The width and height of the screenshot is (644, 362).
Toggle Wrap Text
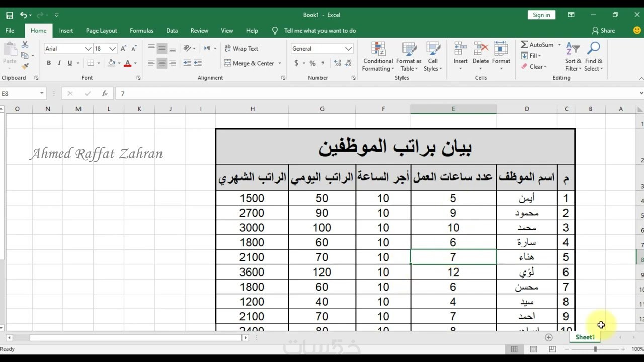tap(242, 49)
